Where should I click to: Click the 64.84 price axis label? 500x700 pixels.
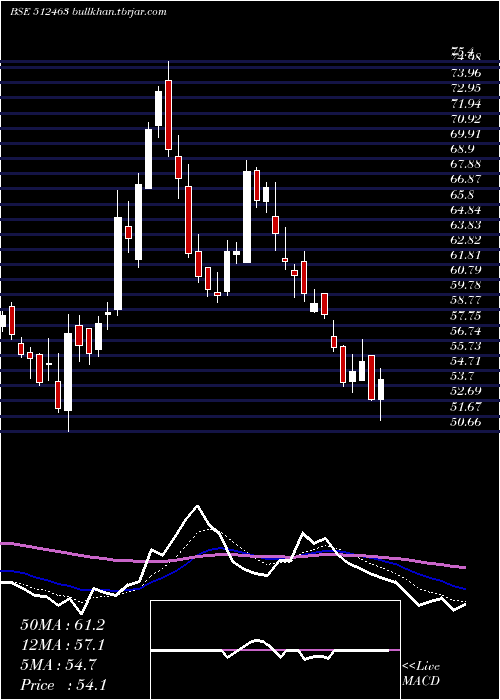point(466,210)
